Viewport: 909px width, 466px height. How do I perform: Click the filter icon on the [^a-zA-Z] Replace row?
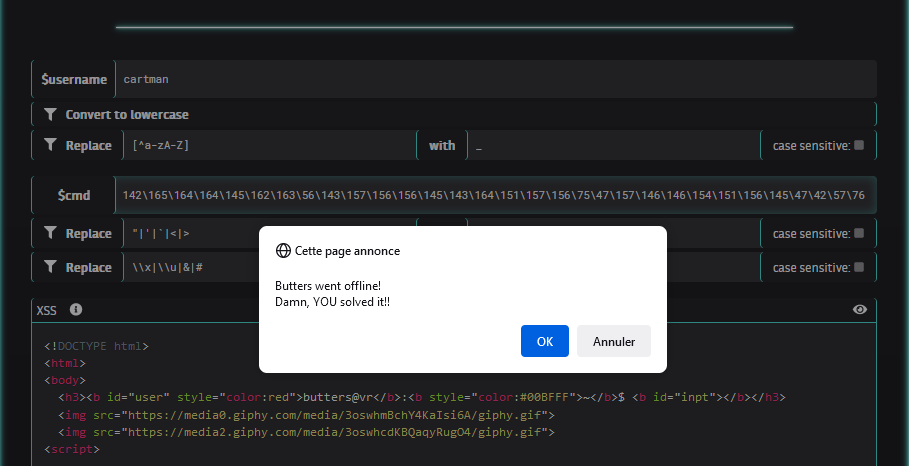point(50,146)
